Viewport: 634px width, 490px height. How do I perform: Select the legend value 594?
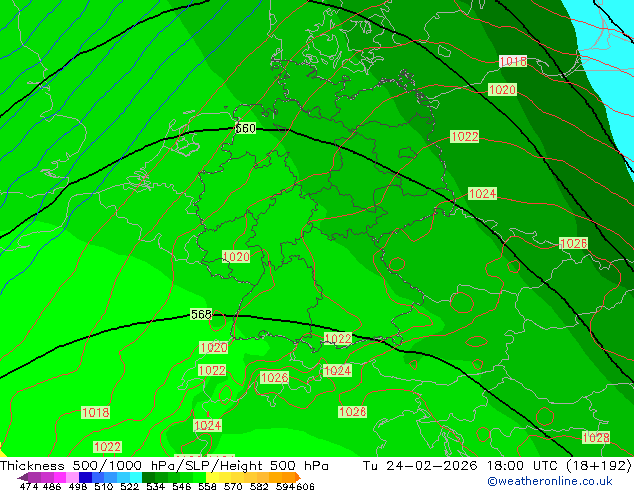(285, 486)
